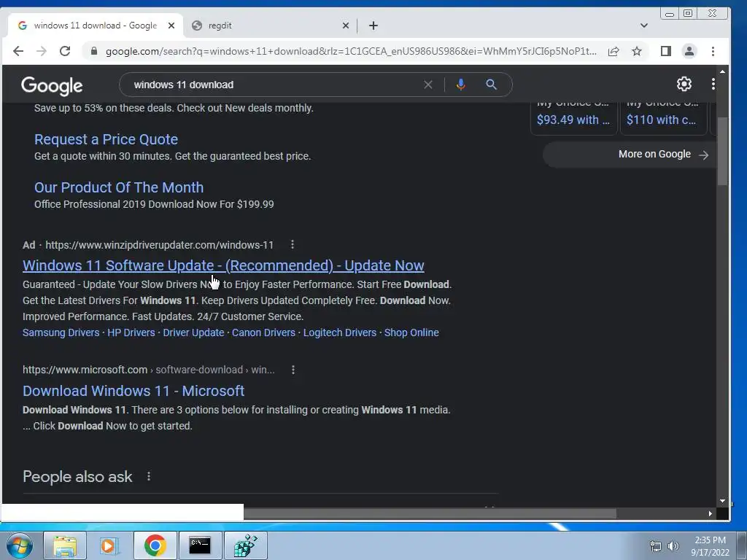Launch Windows Media Player from taskbar
The height and width of the screenshot is (560, 747).
pos(109,545)
